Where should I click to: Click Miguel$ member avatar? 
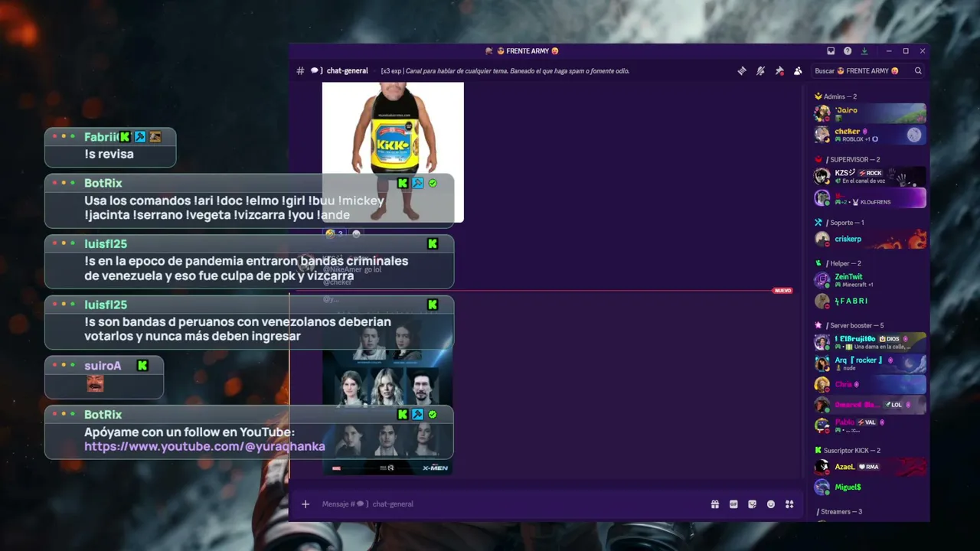click(x=822, y=487)
